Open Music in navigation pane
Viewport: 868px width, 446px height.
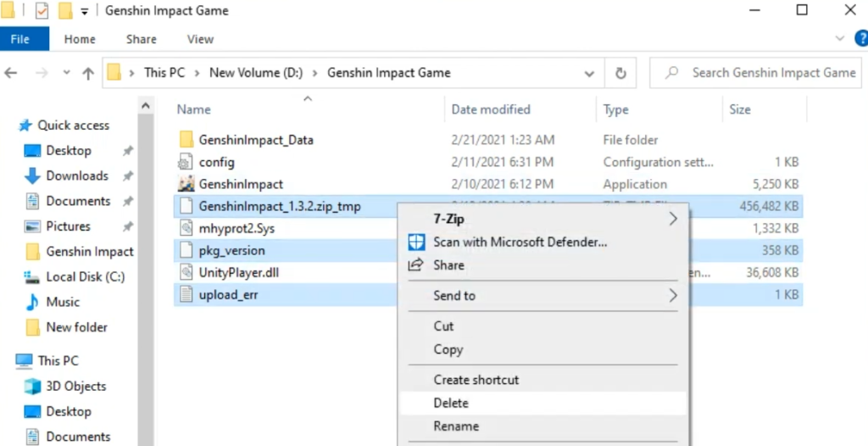[63, 303]
